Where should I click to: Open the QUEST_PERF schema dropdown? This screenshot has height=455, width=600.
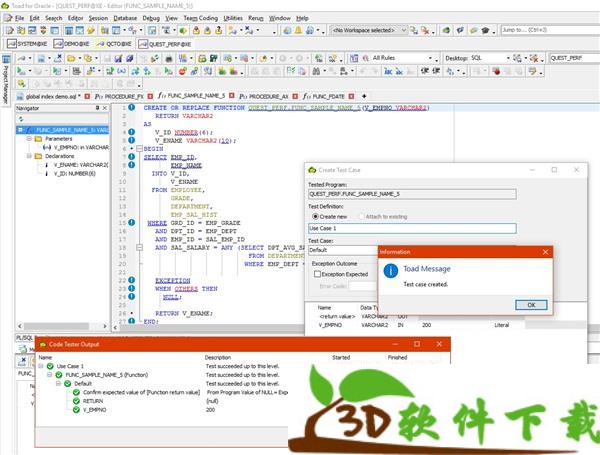(574, 58)
